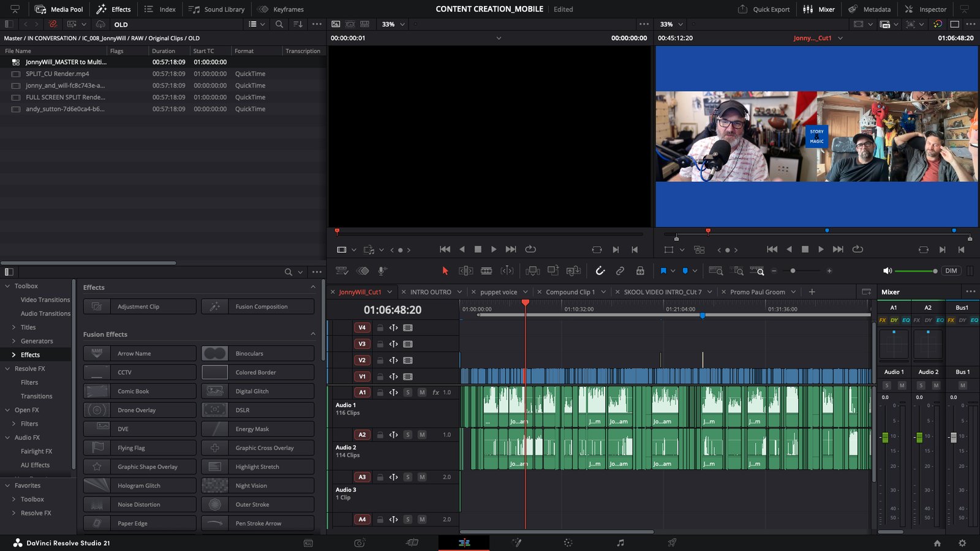Toggle the Linked Selection chain icon

pyautogui.click(x=620, y=271)
